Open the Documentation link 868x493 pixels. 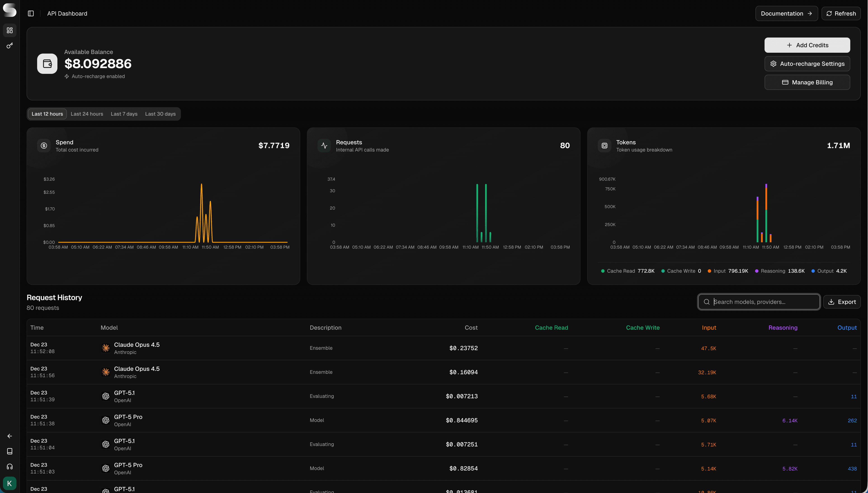(x=786, y=13)
